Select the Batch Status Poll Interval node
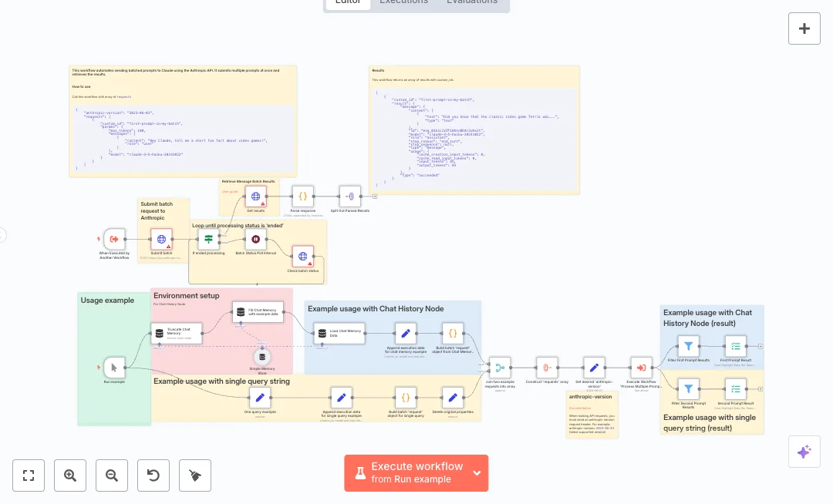Image resolution: width=833 pixels, height=504 pixels. tap(255, 240)
